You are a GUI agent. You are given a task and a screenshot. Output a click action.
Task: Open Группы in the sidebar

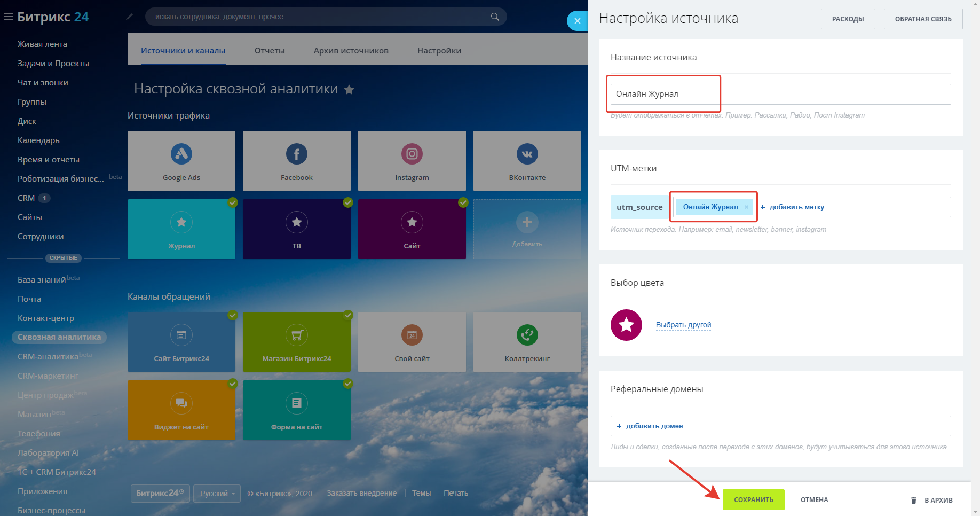pos(32,102)
